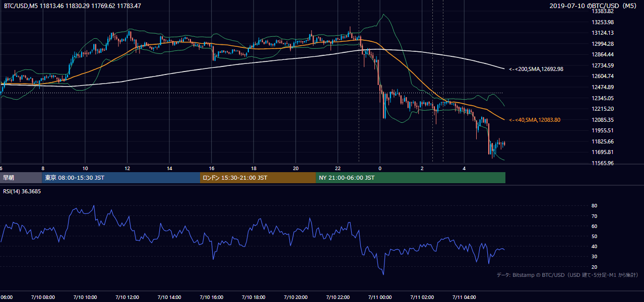
Task: Click date axis label 7/10 16:00
Action: pyautogui.click(x=211, y=297)
